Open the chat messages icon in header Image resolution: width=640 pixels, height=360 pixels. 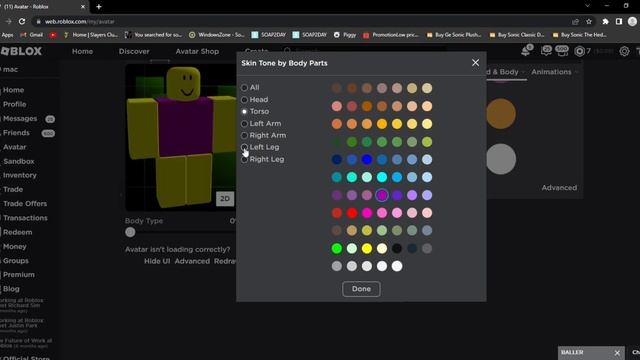(546, 51)
